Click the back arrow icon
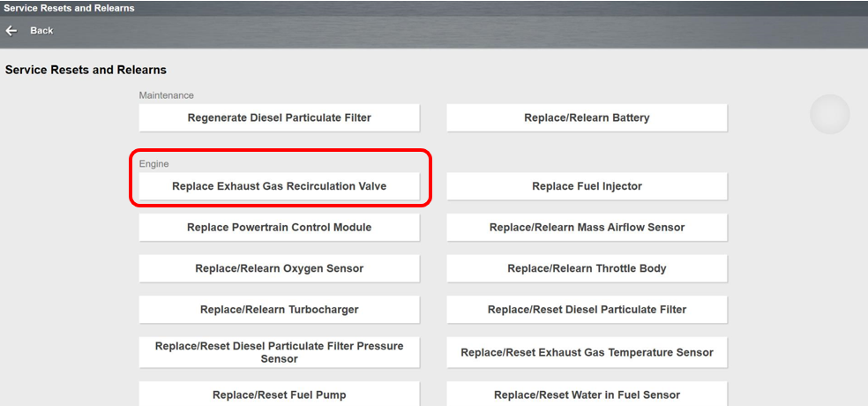 click(11, 31)
